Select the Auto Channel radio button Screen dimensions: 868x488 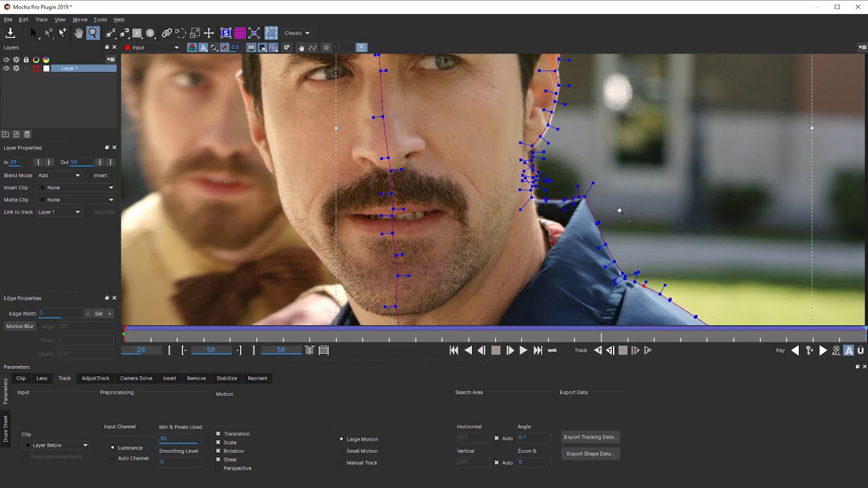pos(113,458)
